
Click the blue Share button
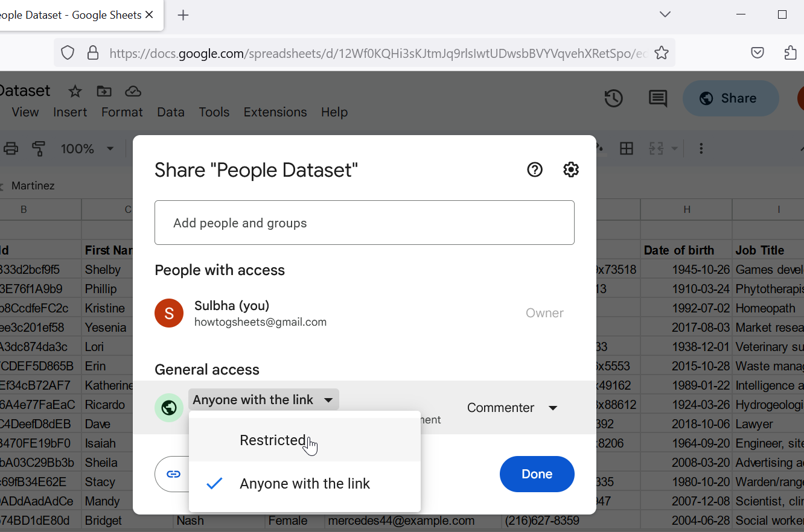coord(731,98)
